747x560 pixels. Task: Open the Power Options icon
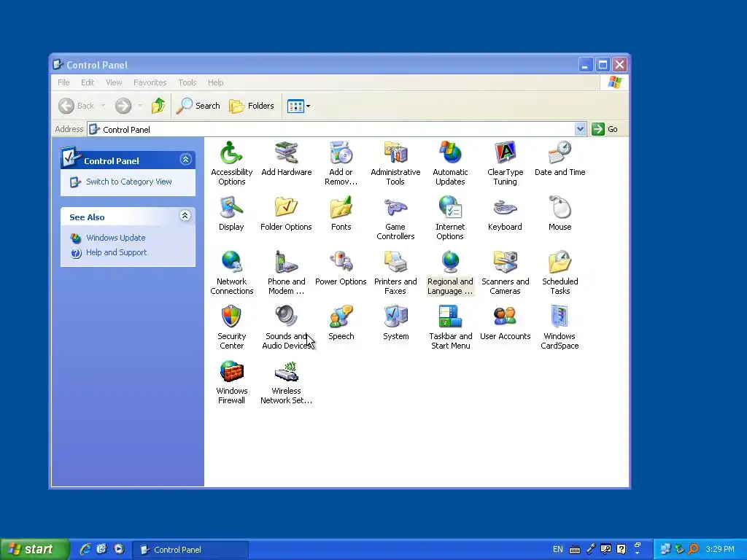(341, 268)
